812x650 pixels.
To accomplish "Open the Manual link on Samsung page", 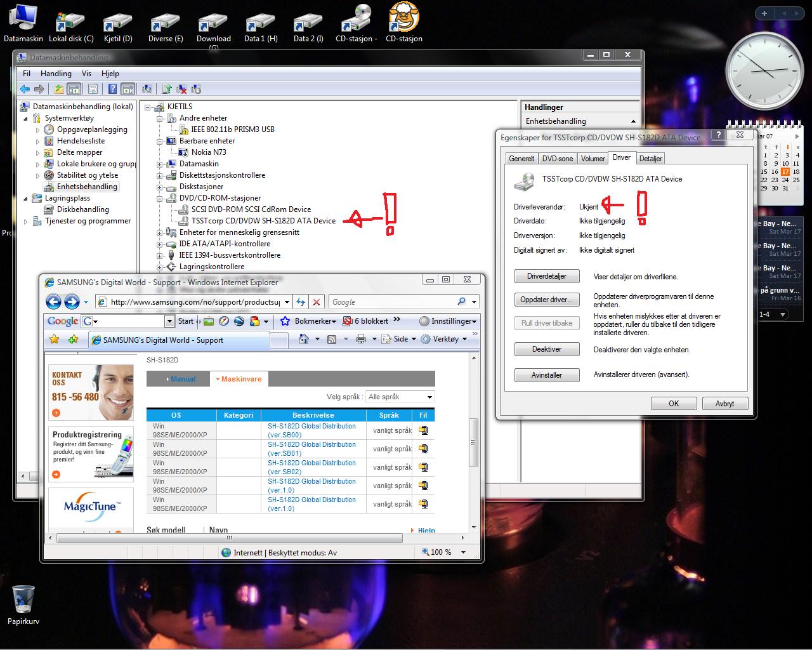I will tap(183, 379).
